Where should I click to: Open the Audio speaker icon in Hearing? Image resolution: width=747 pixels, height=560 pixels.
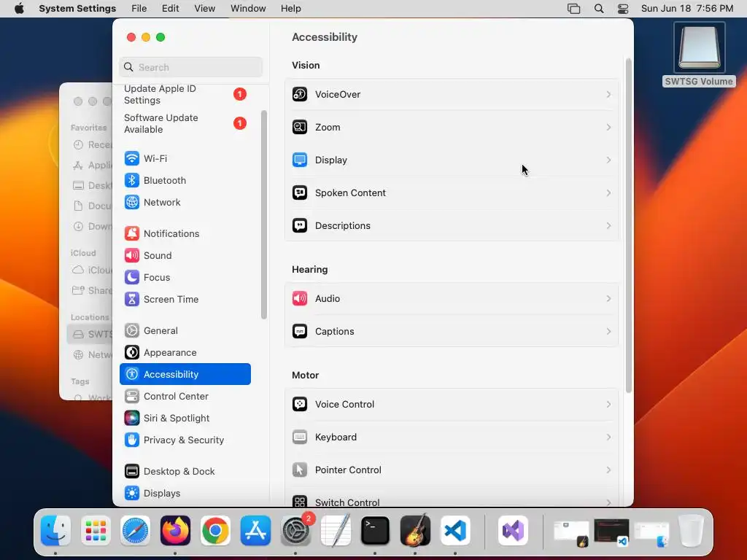pos(300,298)
